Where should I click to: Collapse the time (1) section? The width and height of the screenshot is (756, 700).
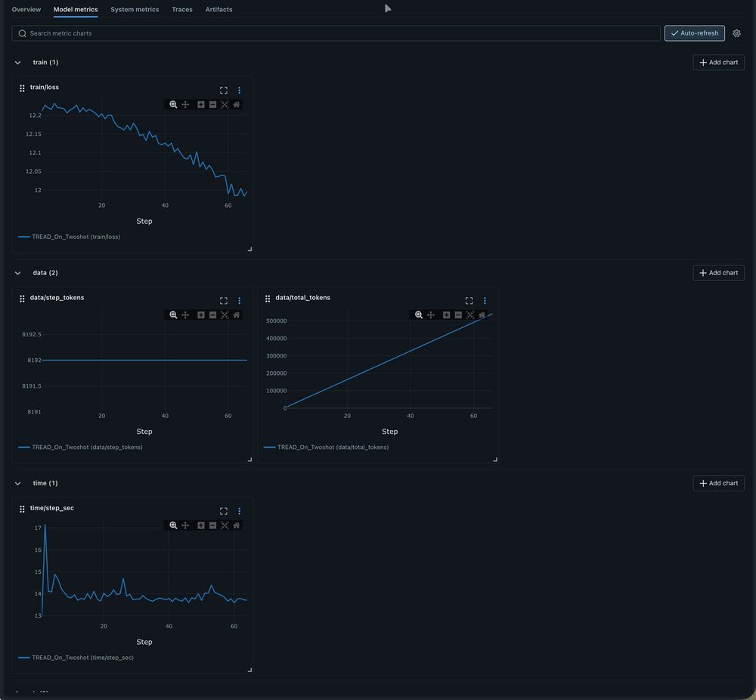tap(18, 484)
